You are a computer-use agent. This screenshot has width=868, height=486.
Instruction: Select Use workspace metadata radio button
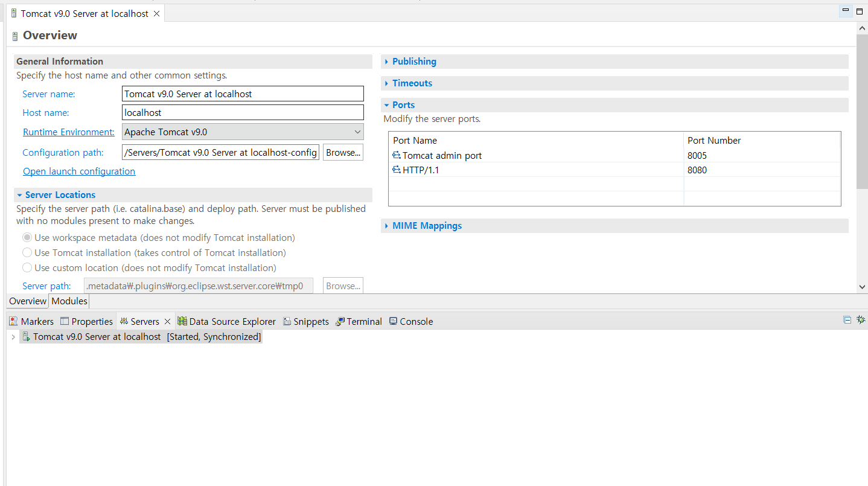tap(27, 237)
